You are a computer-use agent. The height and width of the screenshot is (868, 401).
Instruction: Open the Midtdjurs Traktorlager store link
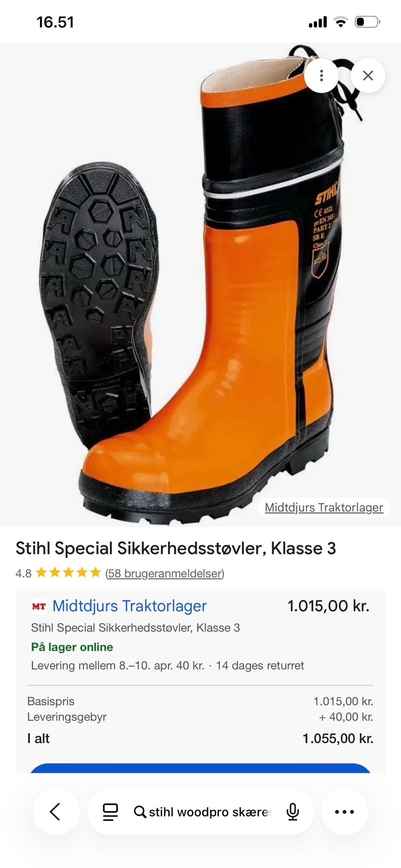[x=129, y=606]
